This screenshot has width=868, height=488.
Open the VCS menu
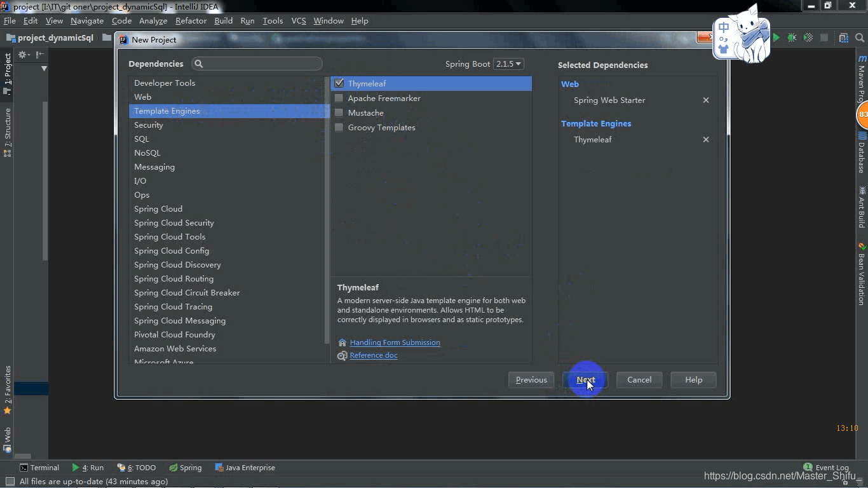[299, 20]
